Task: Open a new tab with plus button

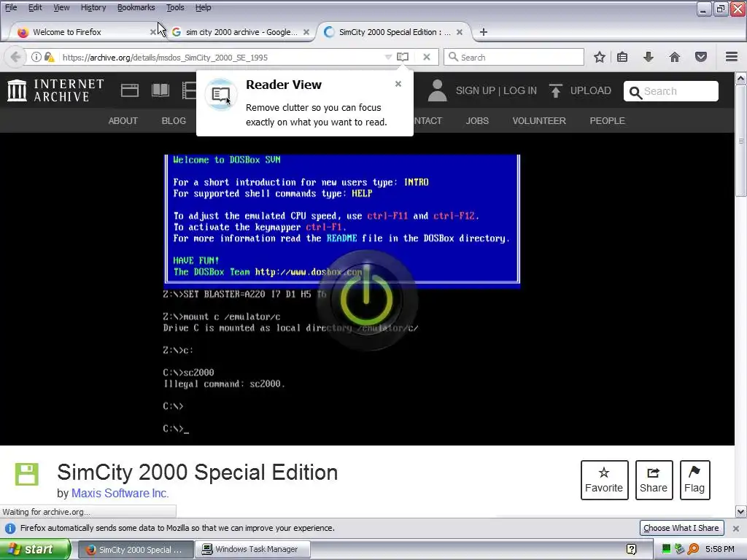Action: click(484, 32)
